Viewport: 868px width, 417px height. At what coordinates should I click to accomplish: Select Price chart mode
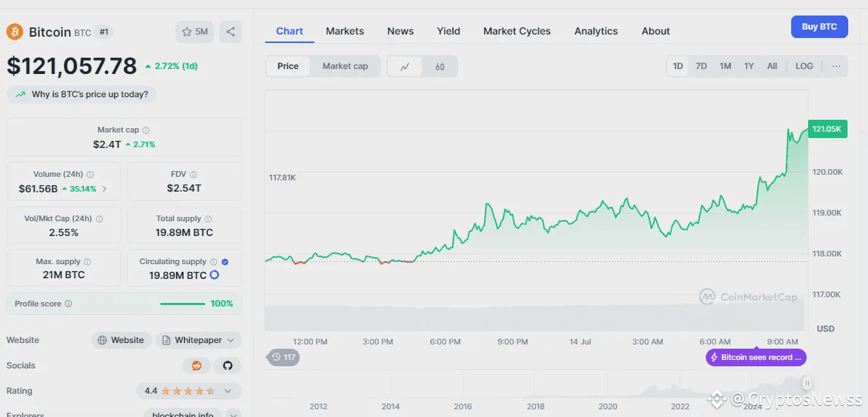[288, 66]
